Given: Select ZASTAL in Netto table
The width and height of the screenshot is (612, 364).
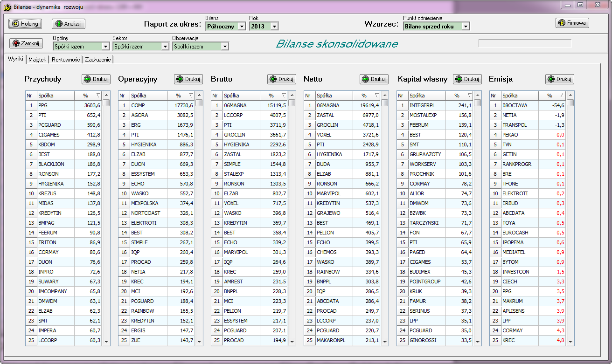Looking at the screenshot, I should click(x=342, y=115).
